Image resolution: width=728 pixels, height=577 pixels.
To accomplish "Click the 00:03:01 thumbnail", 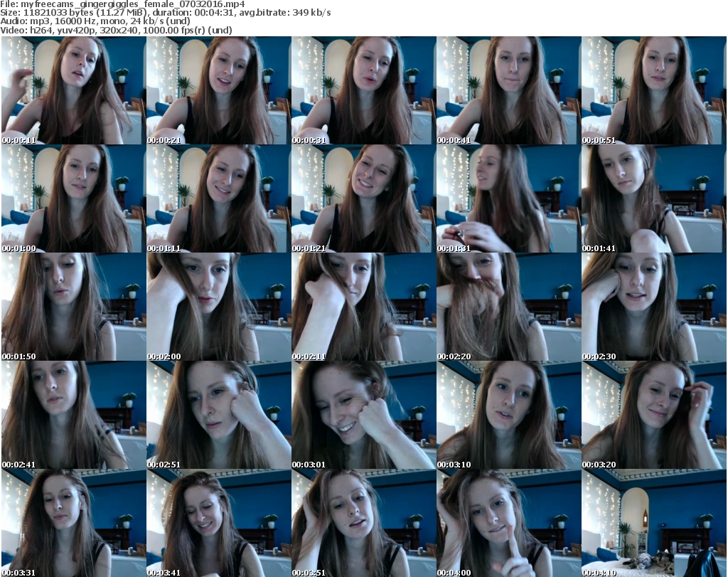I will (x=363, y=415).
